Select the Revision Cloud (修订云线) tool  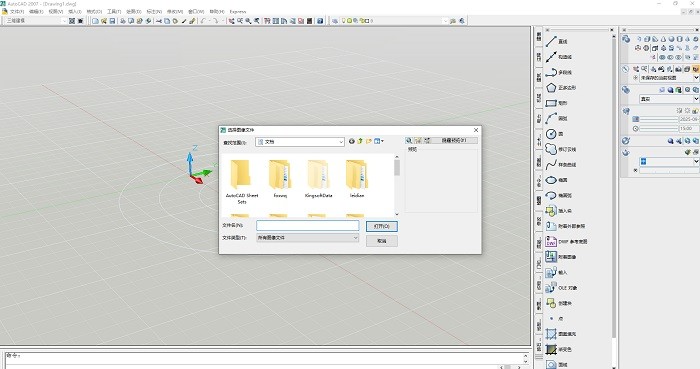click(x=560, y=149)
